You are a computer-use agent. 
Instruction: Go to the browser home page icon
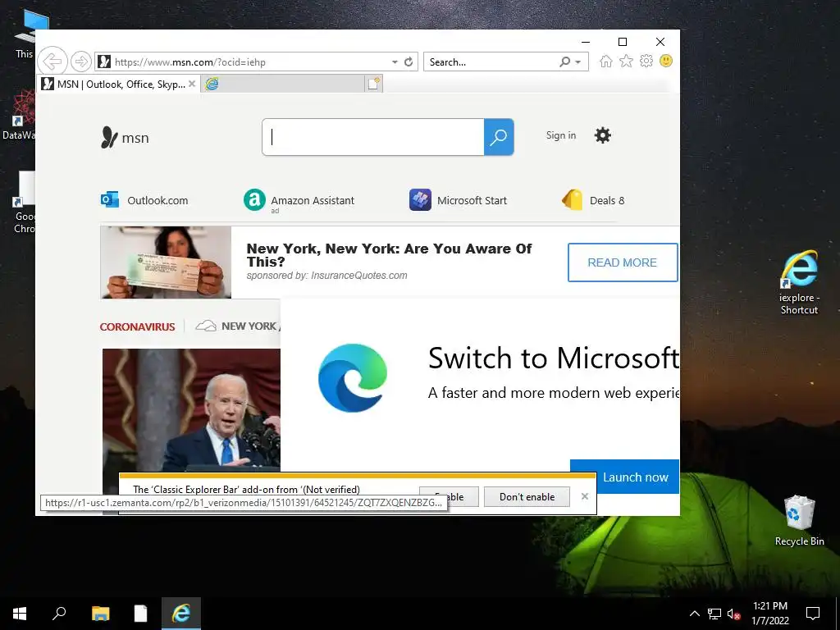click(606, 61)
